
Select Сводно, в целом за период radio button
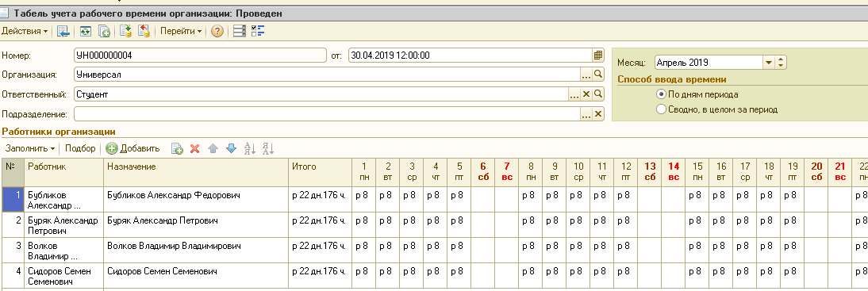tap(660, 109)
